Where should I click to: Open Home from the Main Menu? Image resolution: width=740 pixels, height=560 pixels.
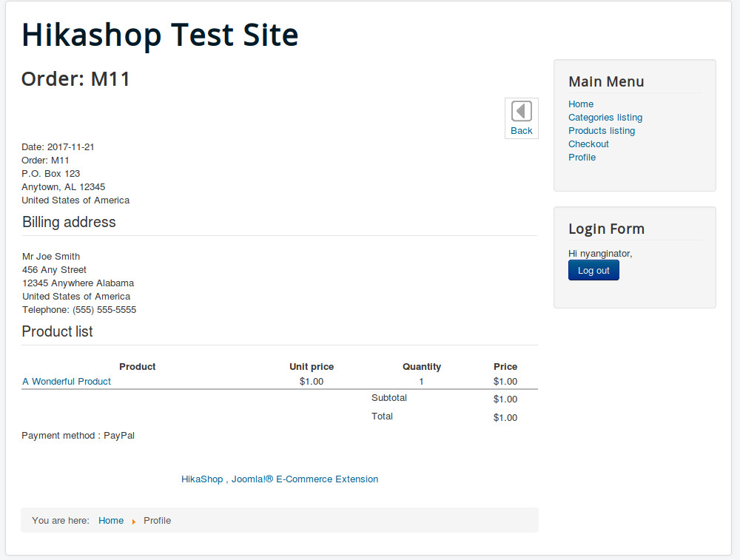pyautogui.click(x=581, y=104)
